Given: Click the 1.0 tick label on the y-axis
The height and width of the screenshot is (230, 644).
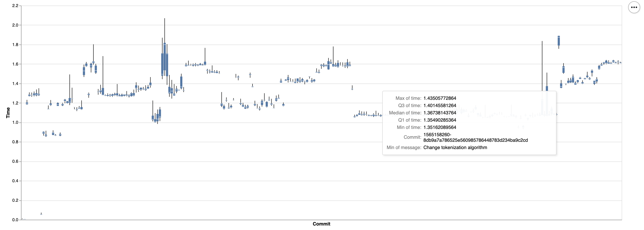Looking at the screenshot, I should click(x=15, y=122).
